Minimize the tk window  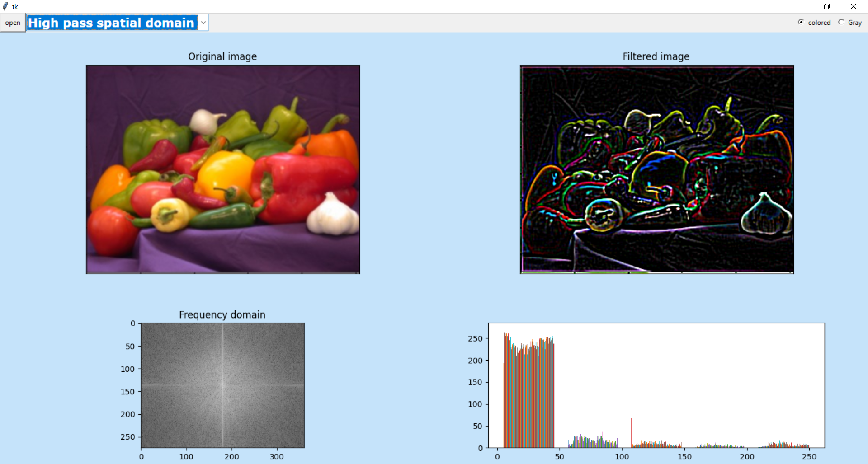pyautogui.click(x=801, y=6)
